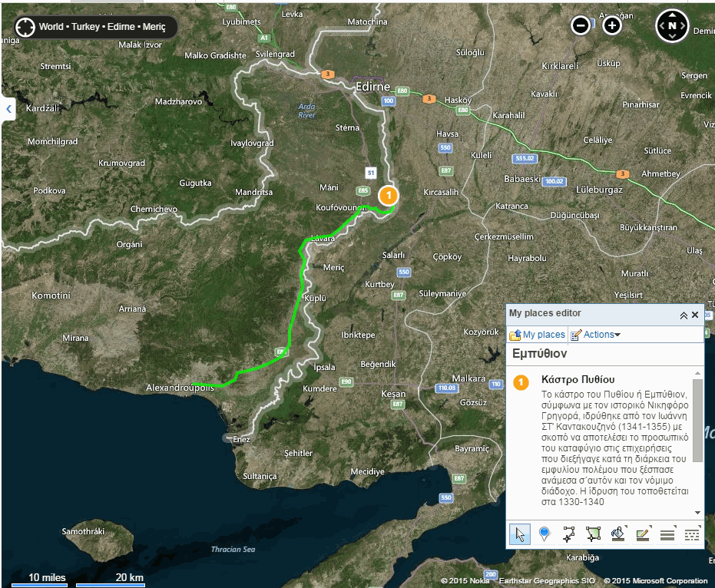The width and height of the screenshot is (715, 588).
Task: Collapse the My places editor panel
Action: [684, 315]
